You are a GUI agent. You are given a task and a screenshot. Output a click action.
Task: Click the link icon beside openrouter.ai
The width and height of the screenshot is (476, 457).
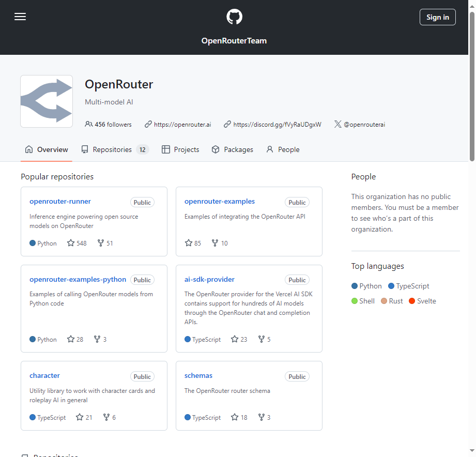pos(148,124)
